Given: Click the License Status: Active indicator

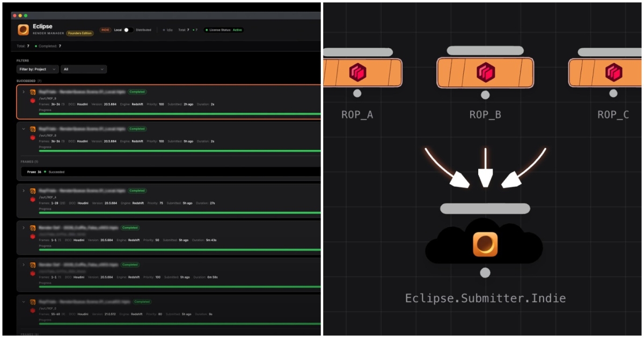Looking at the screenshot, I should click(x=224, y=30).
